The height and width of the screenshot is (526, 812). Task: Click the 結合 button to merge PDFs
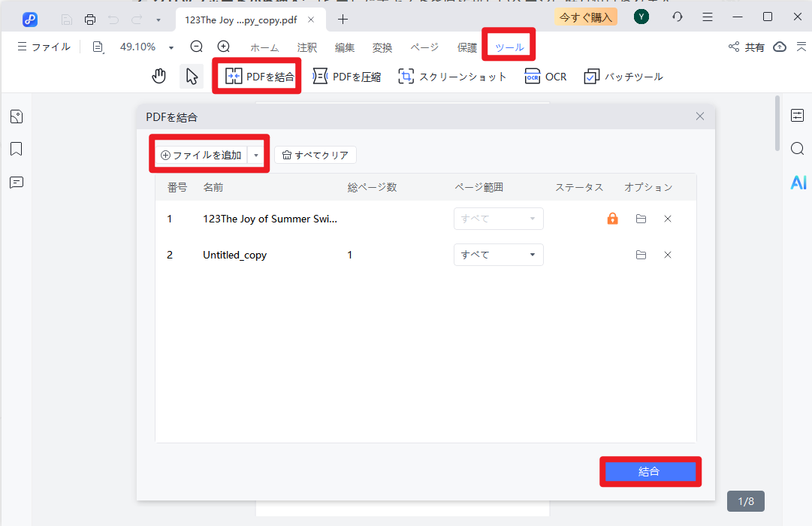(651, 471)
